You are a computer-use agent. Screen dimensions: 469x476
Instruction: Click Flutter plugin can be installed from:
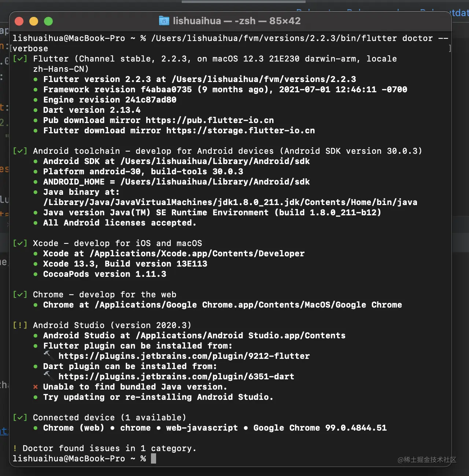pos(138,346)
